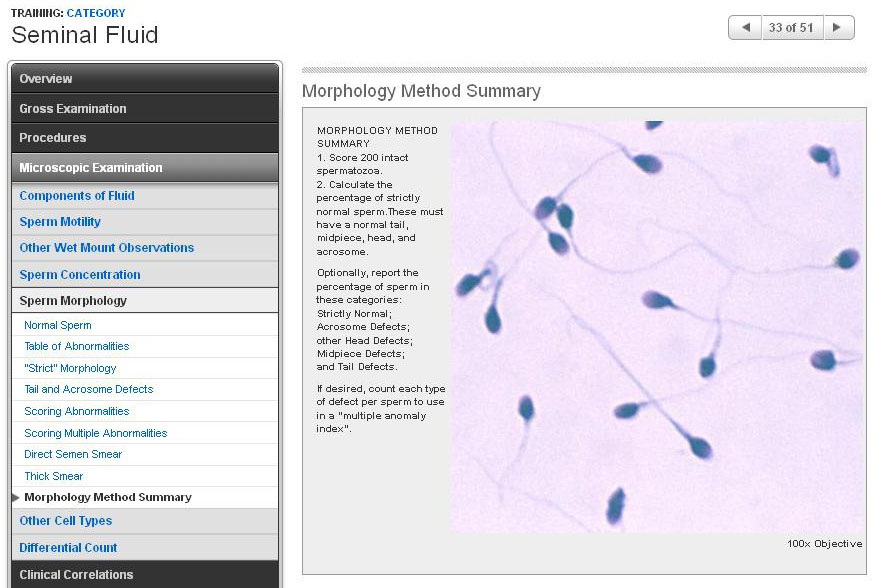Open Components of Fluid topic

(x=77, y=196)
